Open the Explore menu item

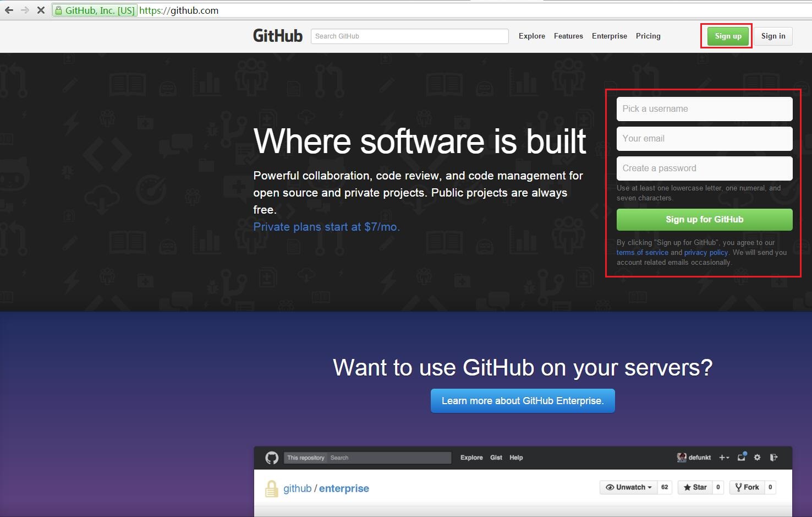(x=532, y=36)
